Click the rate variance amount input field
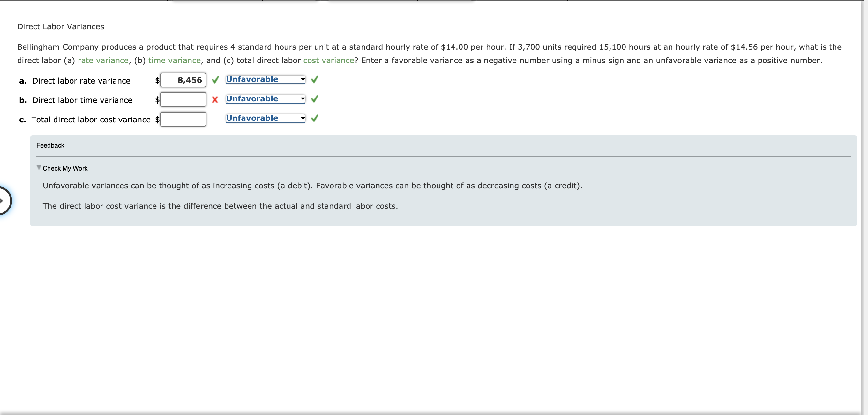The height and width of the screenshot is (415, 868). [x=183, y=80]
